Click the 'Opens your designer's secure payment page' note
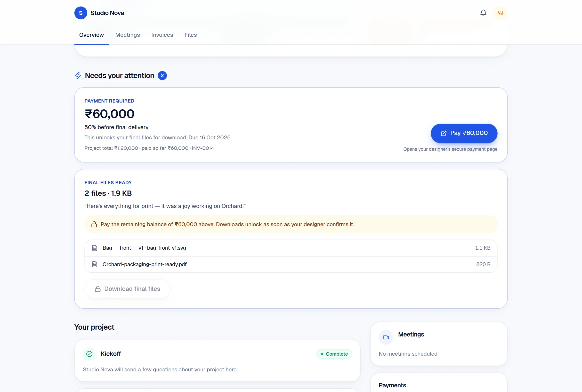 pos(450,149)
